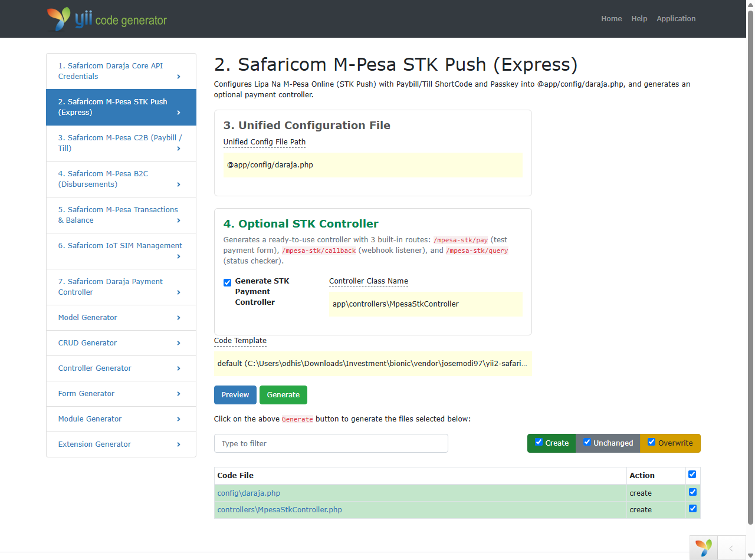The image size is (755, 560).
Task: Click the green Generate button
Action: (x=283, y=395)
